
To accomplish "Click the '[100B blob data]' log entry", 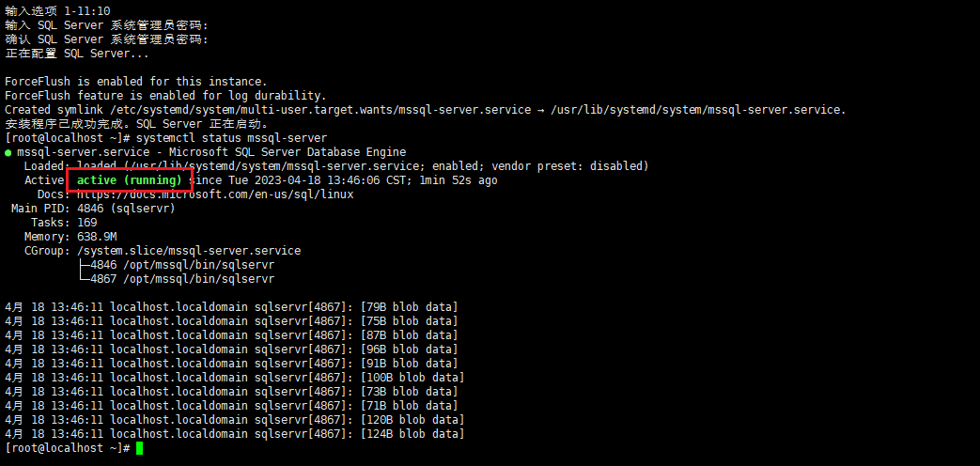I will tap(412, 378).
